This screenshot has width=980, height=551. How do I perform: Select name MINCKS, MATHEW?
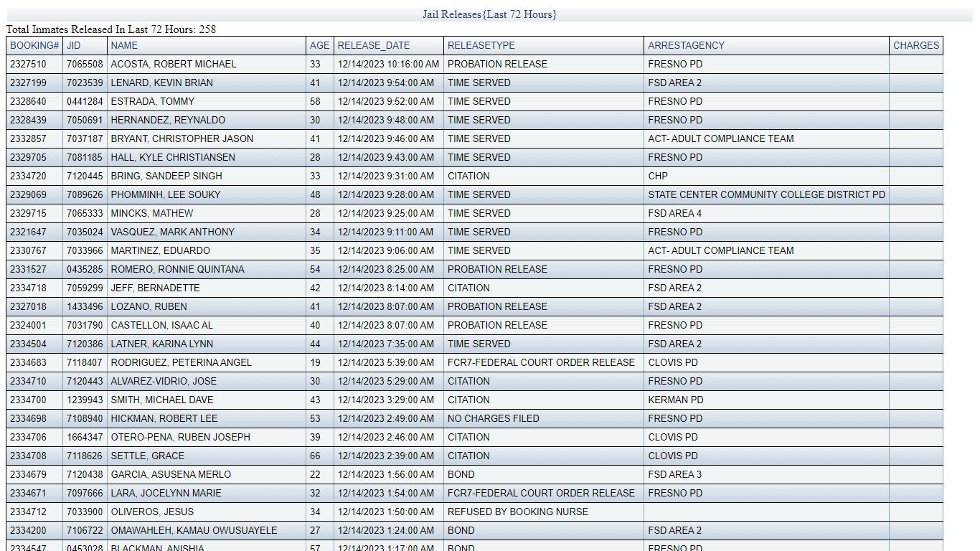click(152, 213)
